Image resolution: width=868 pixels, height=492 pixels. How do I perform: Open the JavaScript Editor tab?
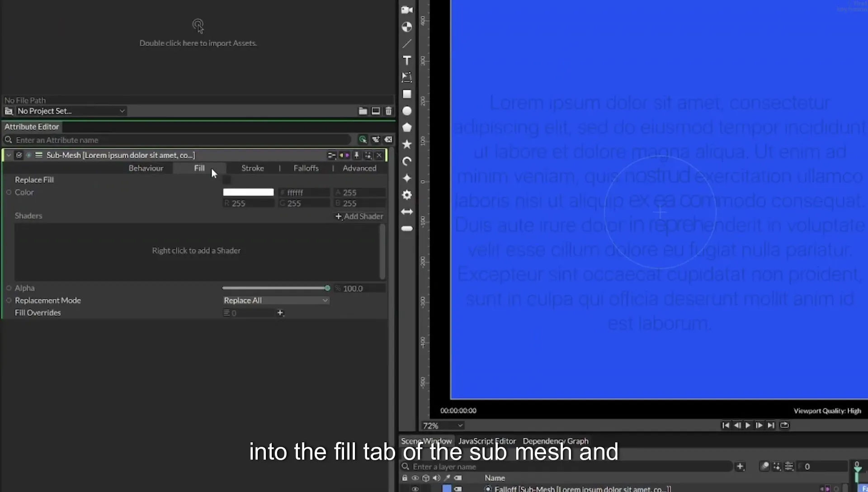(x=487, y=441)
